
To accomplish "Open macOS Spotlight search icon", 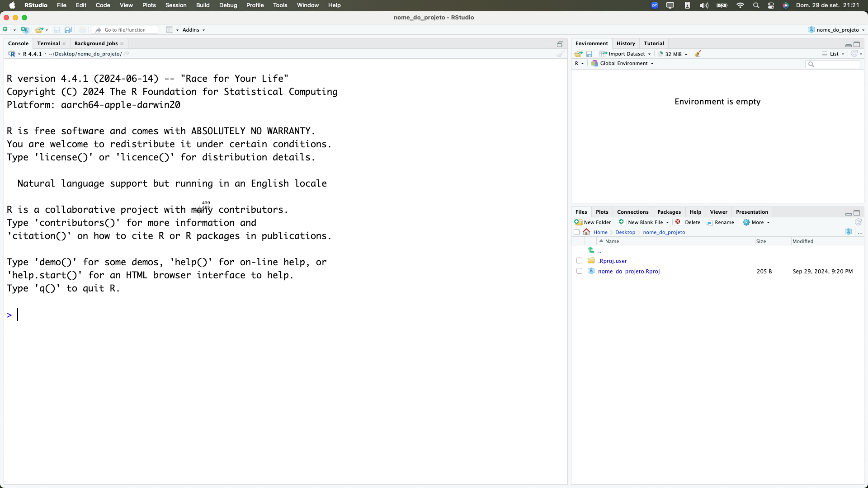I will 756,5.
